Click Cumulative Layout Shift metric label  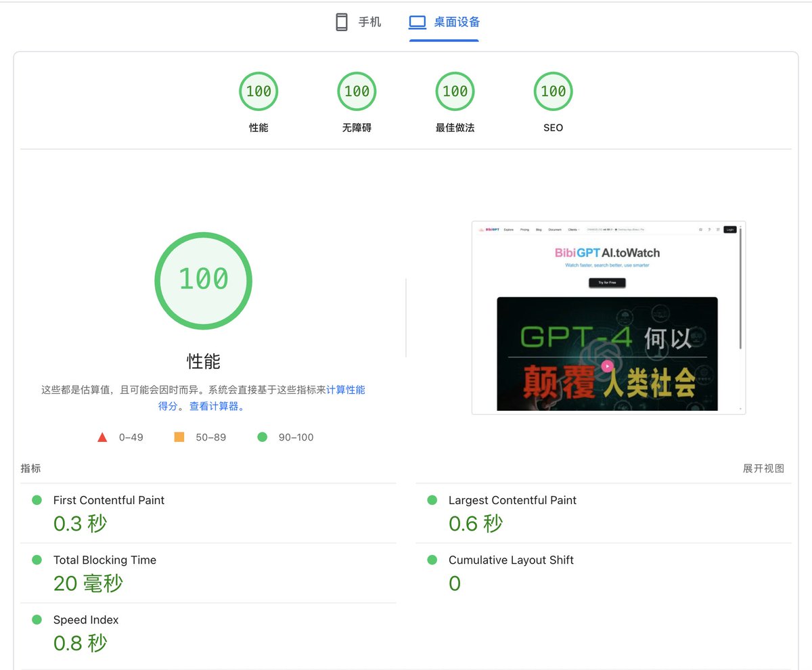click(x=511, y=560)
